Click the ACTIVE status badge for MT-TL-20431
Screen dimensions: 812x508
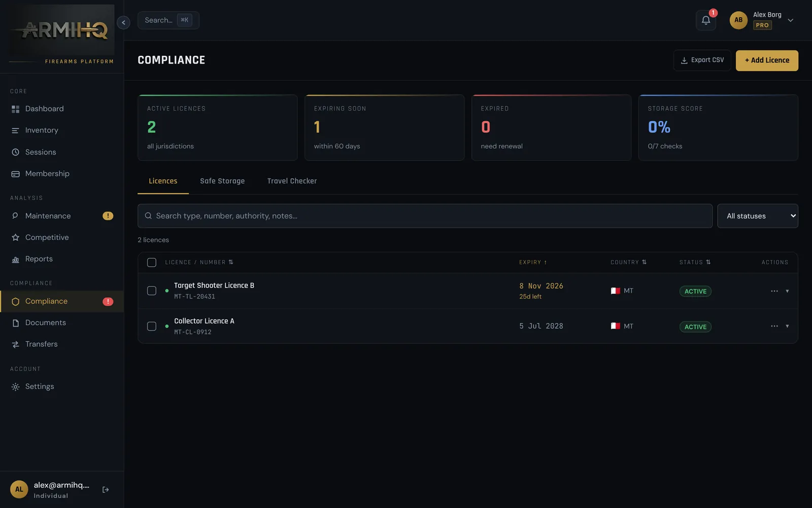[695, 292]
